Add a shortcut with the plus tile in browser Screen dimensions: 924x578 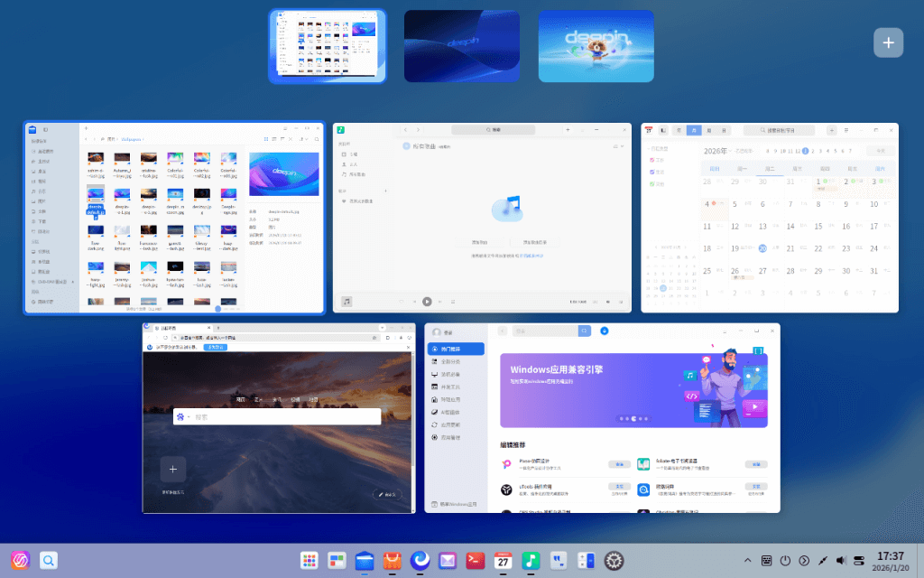[x=172, y=469]
